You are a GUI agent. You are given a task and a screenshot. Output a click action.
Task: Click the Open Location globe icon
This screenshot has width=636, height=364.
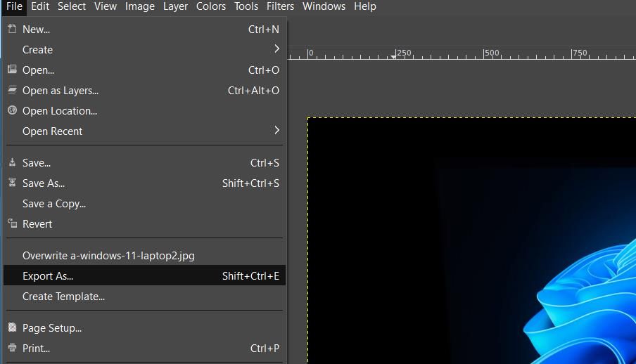[12, 110]
